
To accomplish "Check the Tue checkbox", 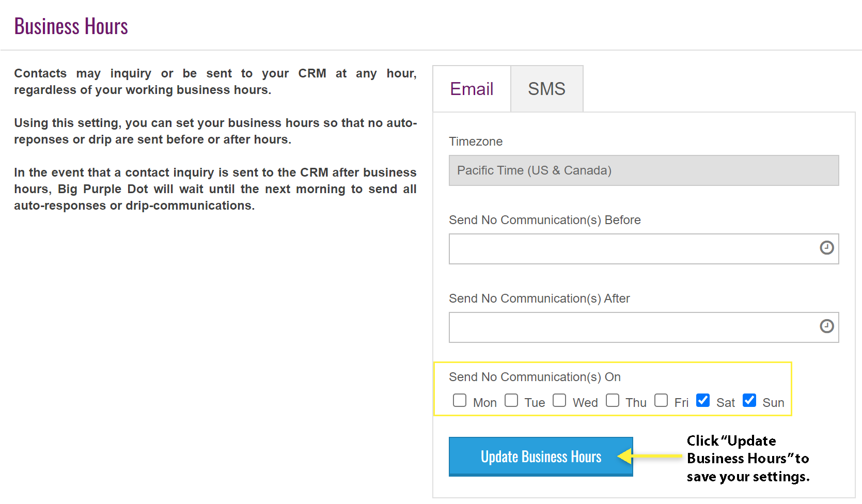I will pos(511,401).
